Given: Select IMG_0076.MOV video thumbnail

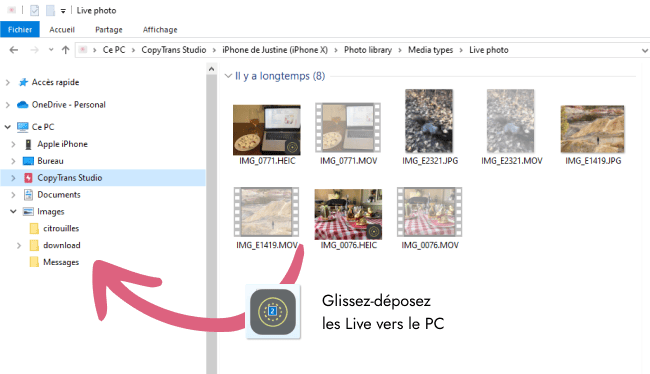Looking at the screenshot, I should pyautogui.click(x=429, y=212).
